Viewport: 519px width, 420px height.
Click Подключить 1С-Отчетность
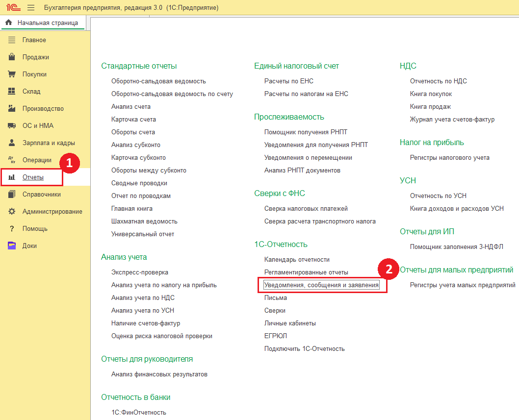[x=304, y=349]
